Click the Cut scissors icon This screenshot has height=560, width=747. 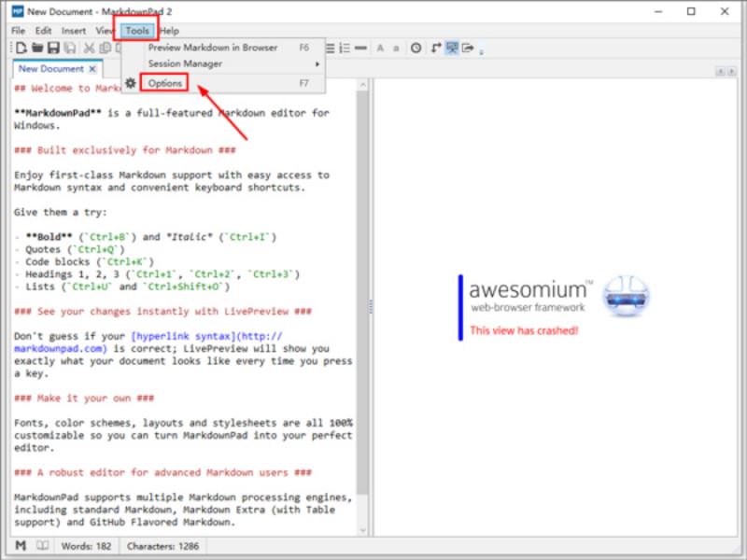point(89,48)
